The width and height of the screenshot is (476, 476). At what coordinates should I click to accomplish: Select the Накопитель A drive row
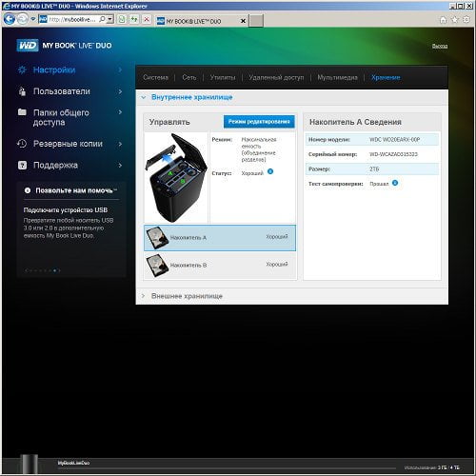pyautogui.click(x=220, y=238)
